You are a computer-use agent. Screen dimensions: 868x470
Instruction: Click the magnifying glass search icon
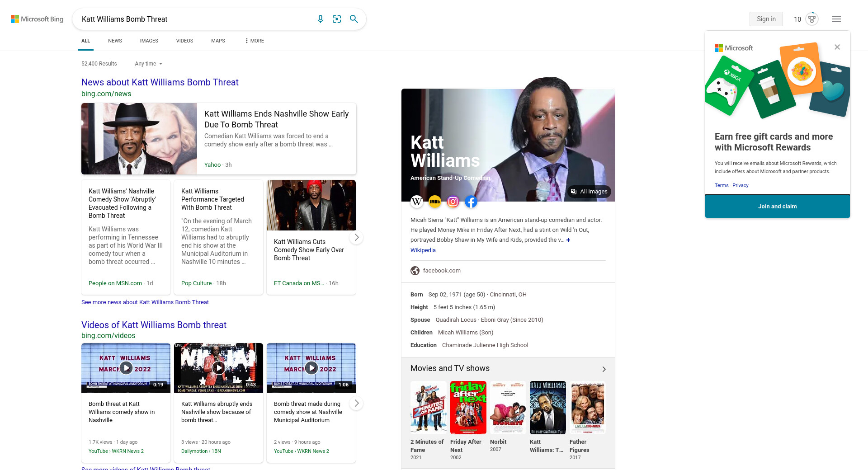coord(354,19)
